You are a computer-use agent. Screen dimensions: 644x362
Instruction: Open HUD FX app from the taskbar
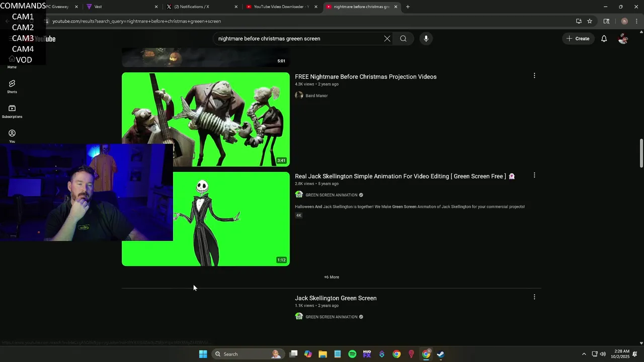367,354
